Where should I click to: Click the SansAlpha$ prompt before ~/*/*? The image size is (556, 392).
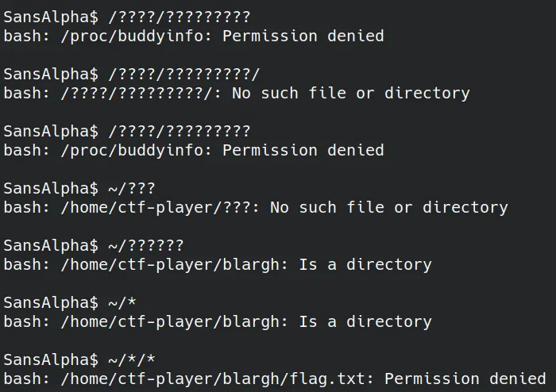tap(51, 359)
